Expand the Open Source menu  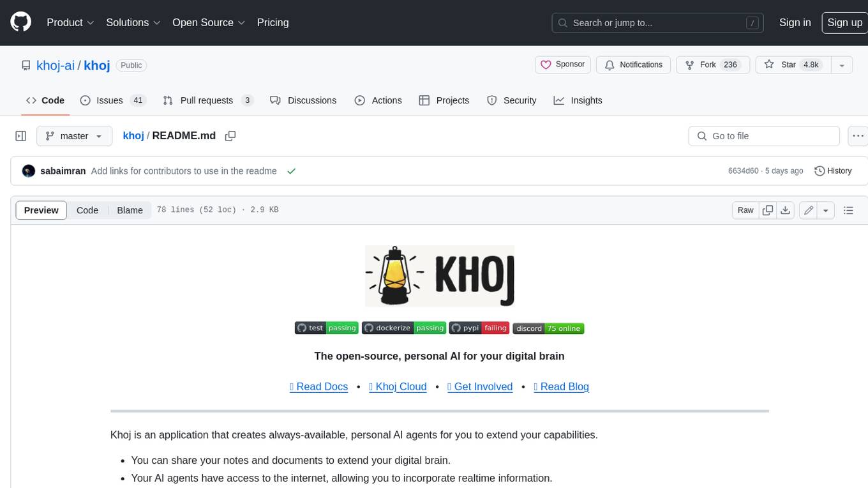209,22
